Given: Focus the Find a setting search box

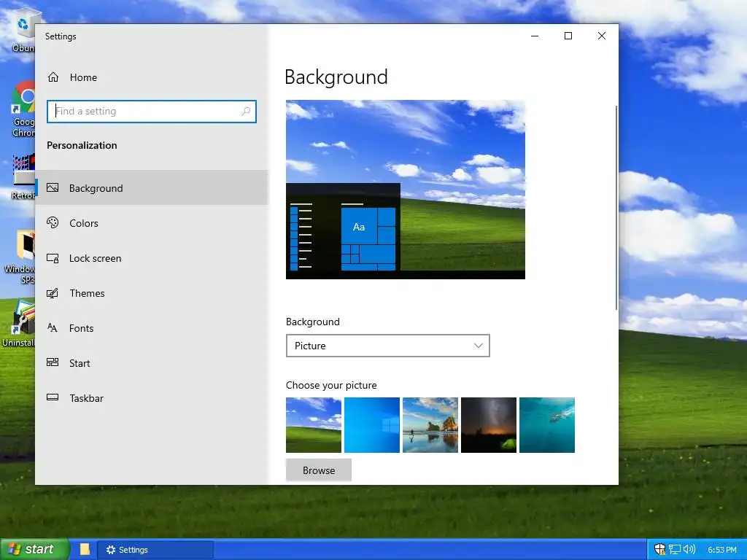Looking at the screenshot, I should (x=152, y=112).
